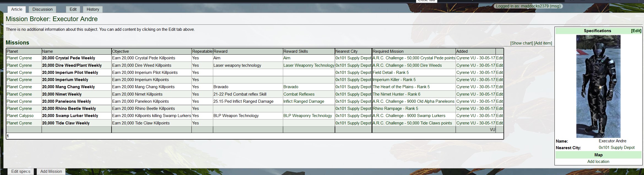Open 20,000 Nimet Weekly mission
Image resolution: width=644 pixels, height=175 pixels.
coord(62,94)
